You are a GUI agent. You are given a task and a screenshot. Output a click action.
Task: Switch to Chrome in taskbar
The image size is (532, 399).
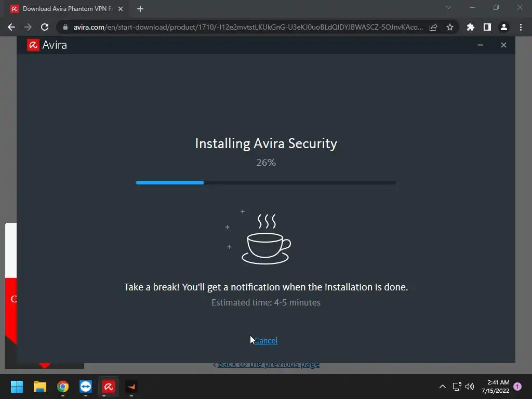click(63, 387)
